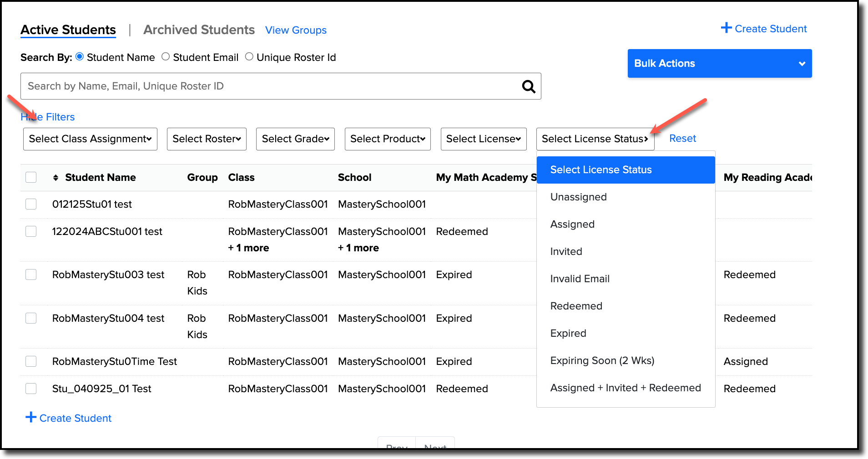Check the select-all checkbox in table header
The height and width of the screenshot is (459, 868).
pyautogui.click(x=31, y=177)
